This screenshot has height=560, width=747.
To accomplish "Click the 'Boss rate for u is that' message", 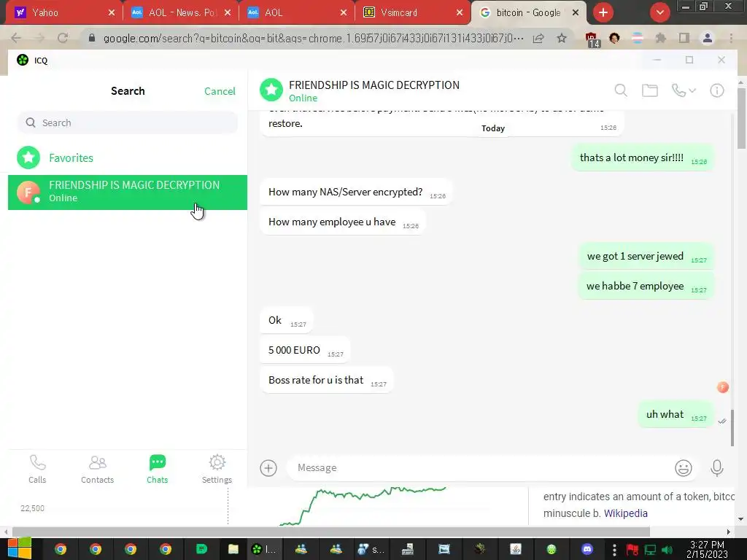I will 326,380.
